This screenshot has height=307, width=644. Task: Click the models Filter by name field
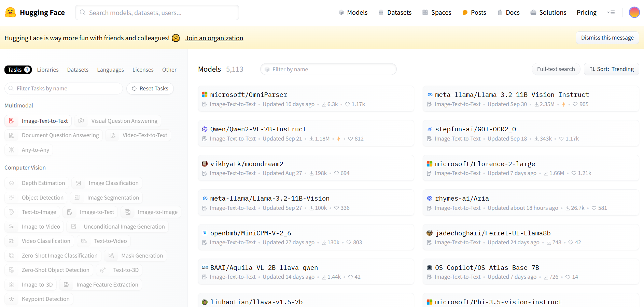328,69
